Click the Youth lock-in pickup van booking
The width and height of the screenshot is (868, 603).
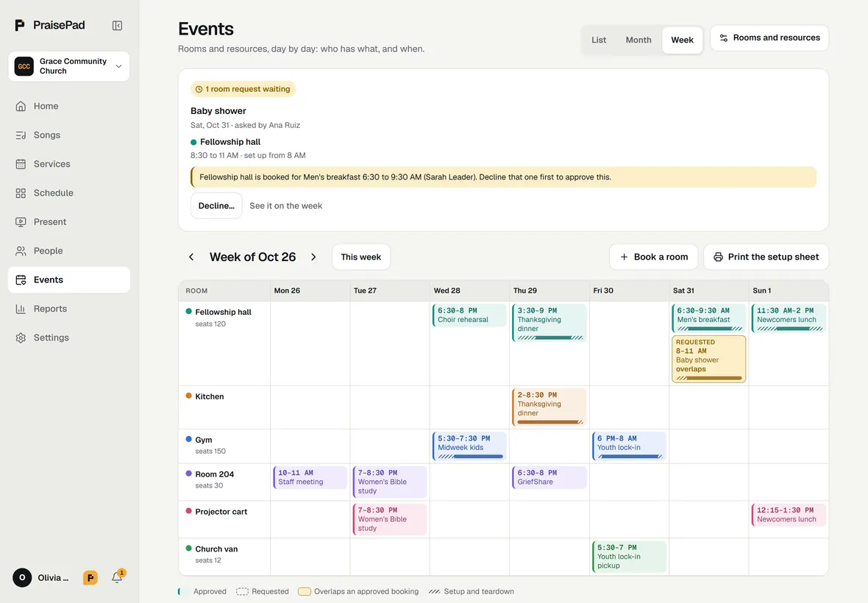click(629, 557)
